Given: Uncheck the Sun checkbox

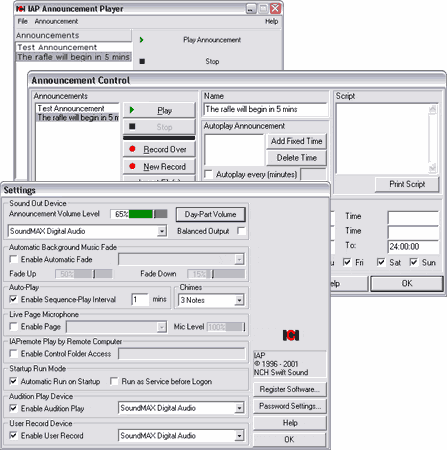Looking at the screenshot, I should click(414, 262).
